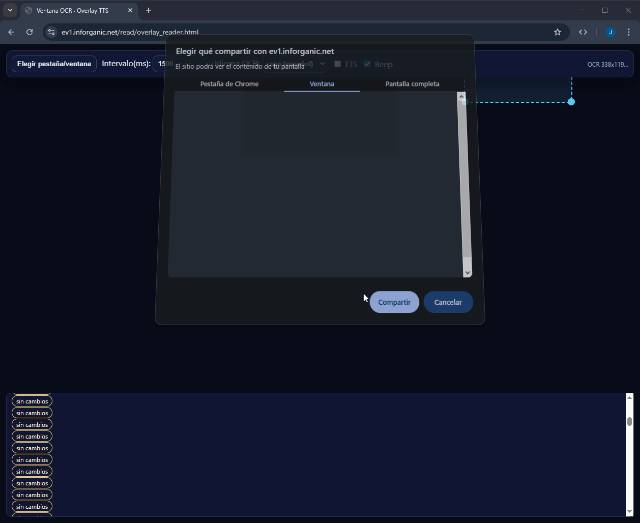This screenshot has height=523, width=640.
Task: Select the Ventana tab
Action: tap(321, 84)
